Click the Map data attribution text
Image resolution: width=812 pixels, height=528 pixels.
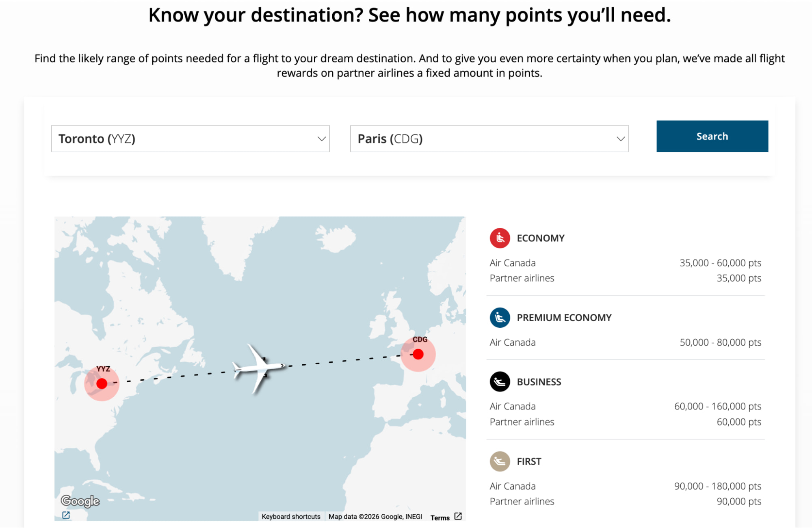click(375, 516)
